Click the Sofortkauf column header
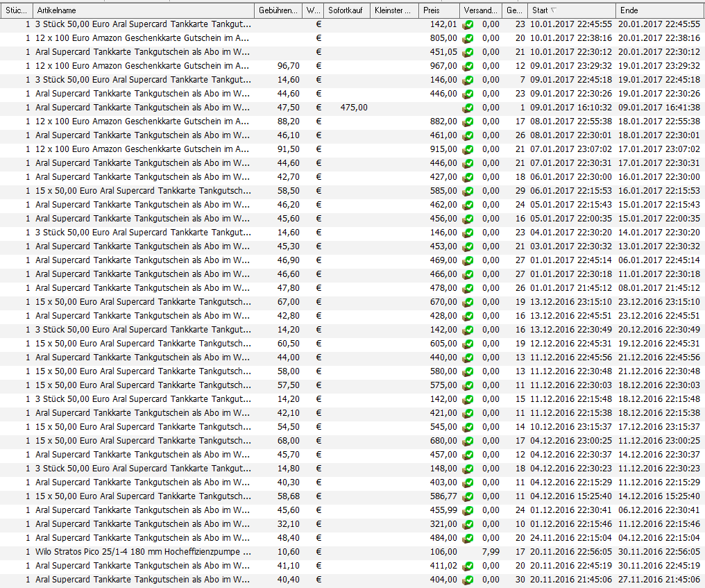This screenshot has height=588, width=705. (x=346, y=11)
